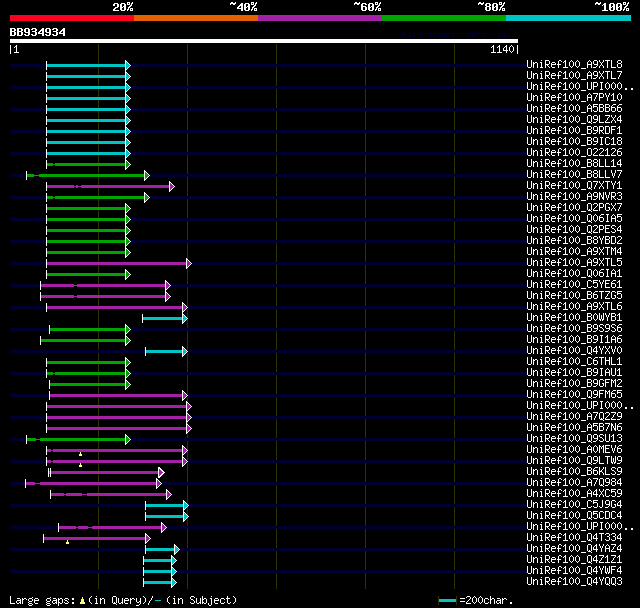This screenshot has width=640, height=608.
Task: Open the UniRef100_Q06IA5 entry
Action: pos(574,219)
